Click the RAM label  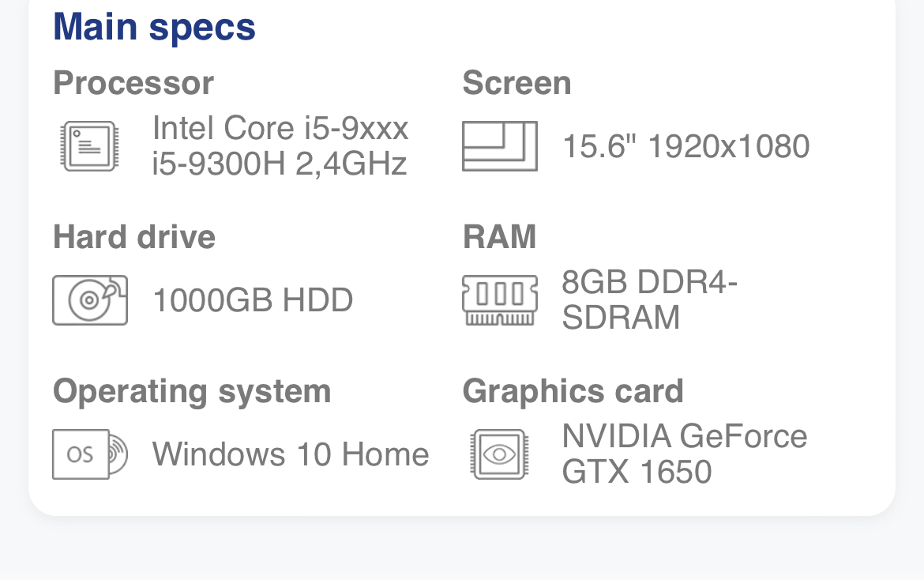pos(500,237)
